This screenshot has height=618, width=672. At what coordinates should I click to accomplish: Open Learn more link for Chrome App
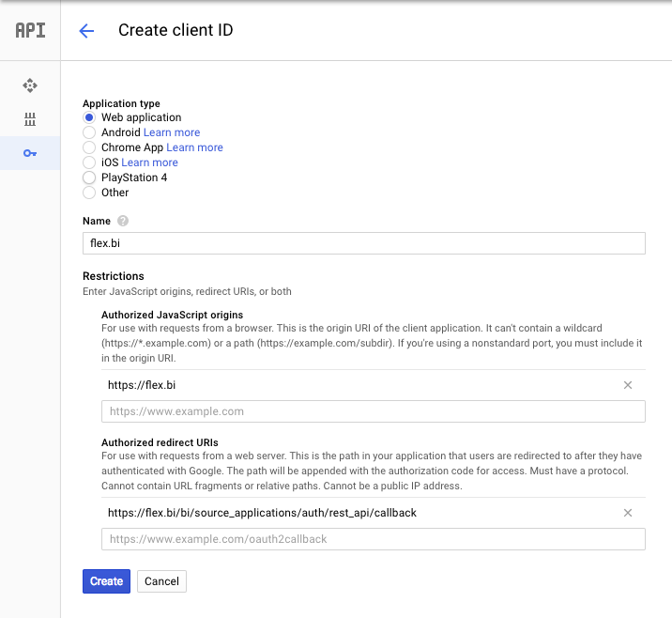[194, 147]
